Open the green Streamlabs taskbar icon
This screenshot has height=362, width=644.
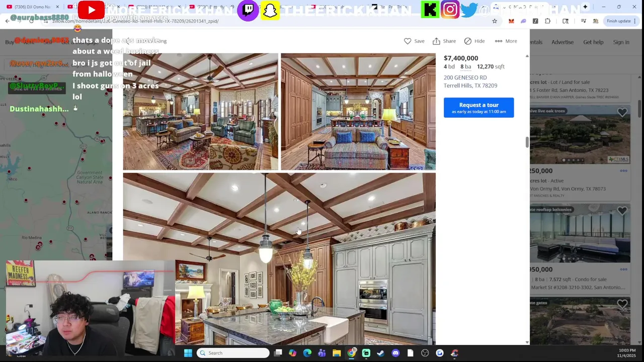(x=366, y=353)
